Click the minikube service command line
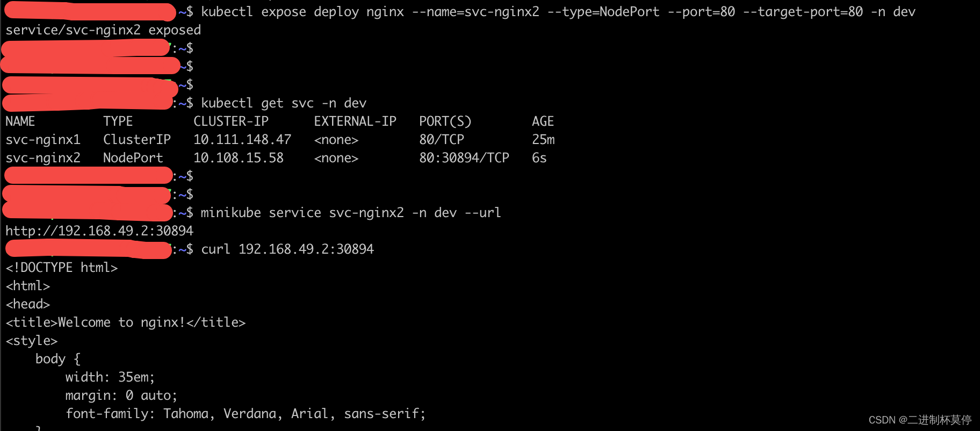The image size is (980, 431). (x=350, y=213)
